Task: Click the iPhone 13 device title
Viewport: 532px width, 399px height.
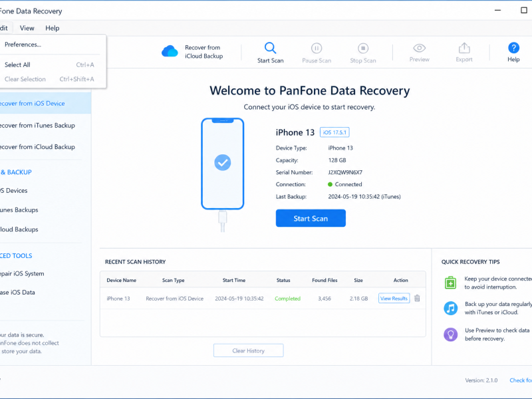Action: [x=295, y=132]
